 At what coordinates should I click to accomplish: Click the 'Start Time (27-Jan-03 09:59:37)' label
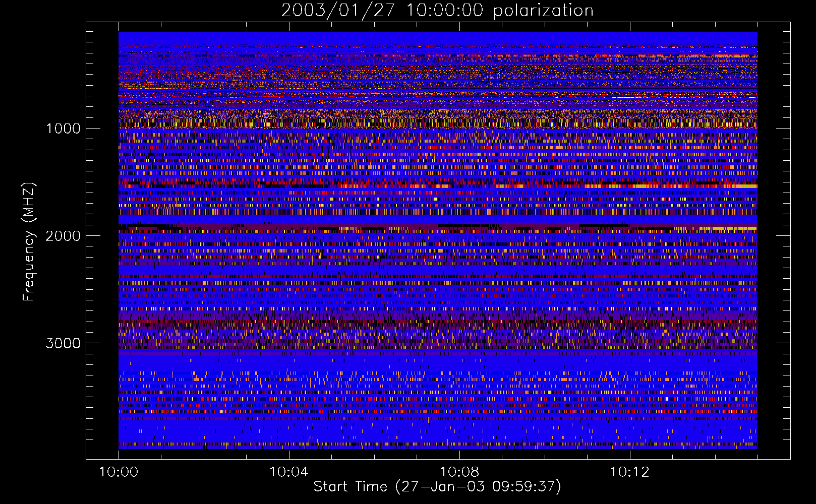tap(437, 487)
